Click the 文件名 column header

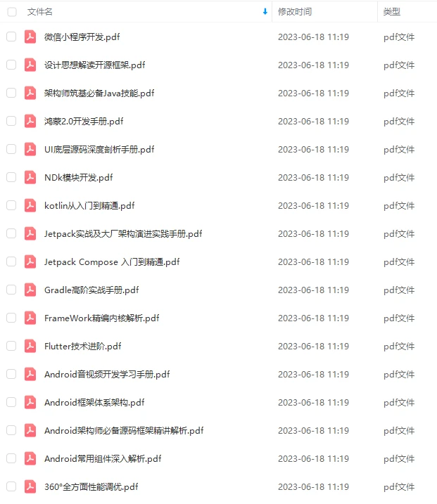coord(39,12)
